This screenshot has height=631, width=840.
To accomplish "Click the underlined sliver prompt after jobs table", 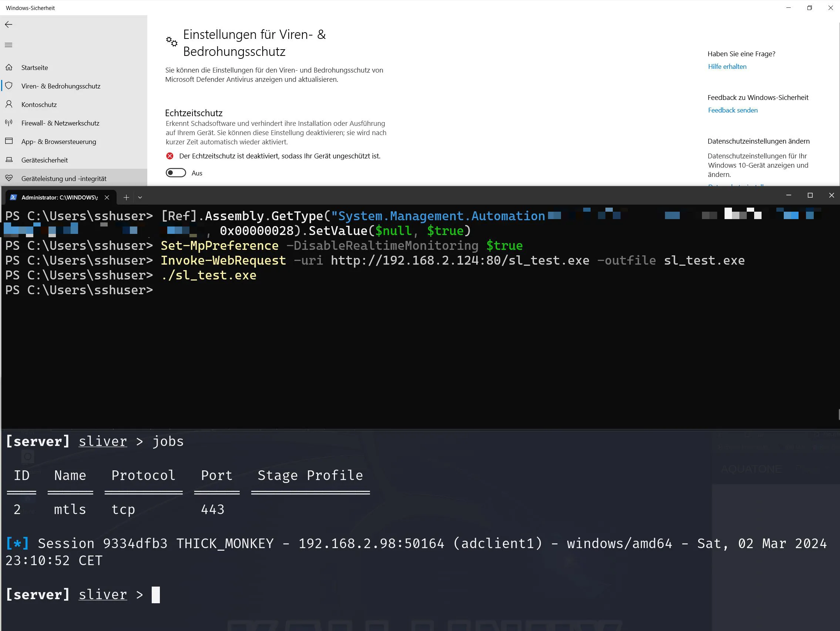I will [x=103, y=594].
